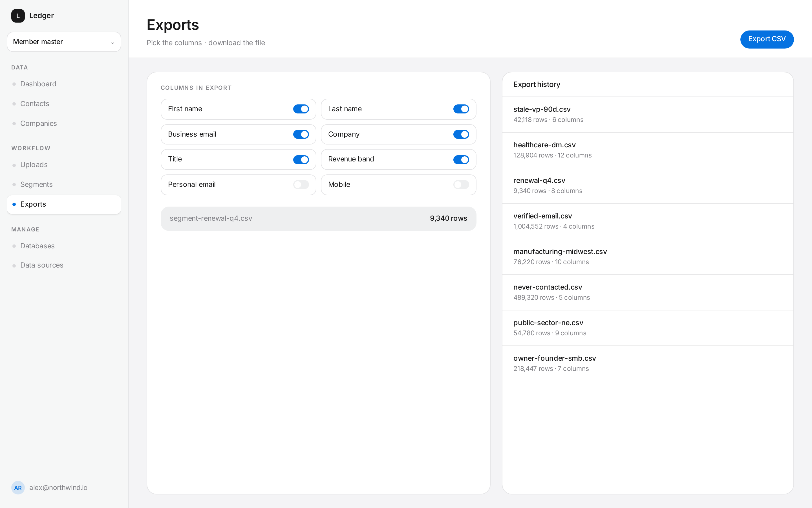Go to Dashboard in the sidebar
Screen dimensions: 812x508
click(x=64, y=84)
